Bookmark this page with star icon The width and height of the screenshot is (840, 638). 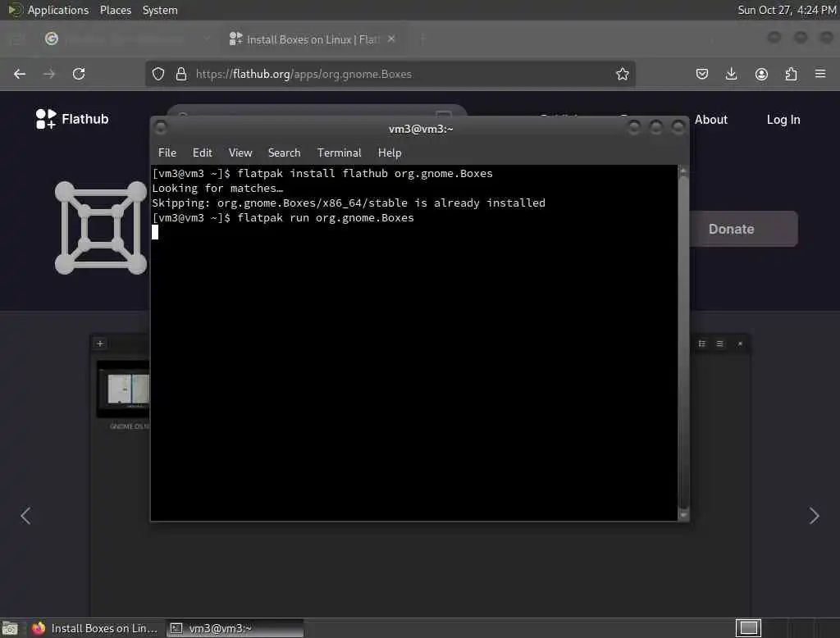[622, 74]
